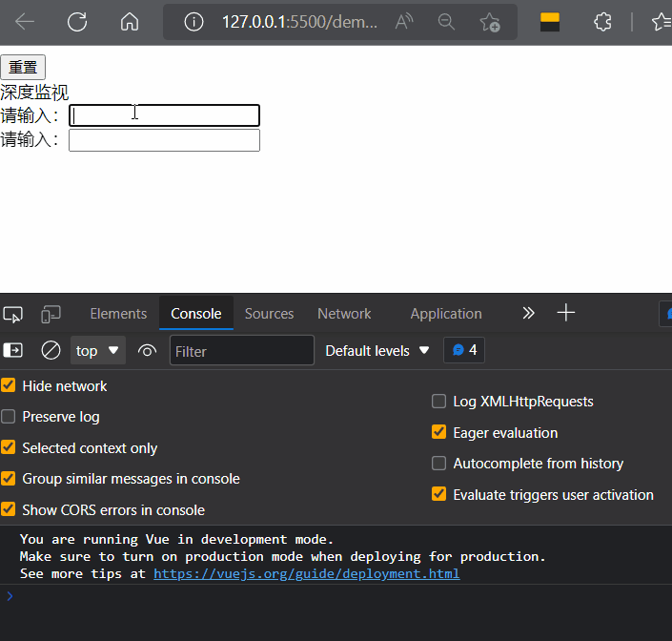This screenshot has height=641, width=672.
Task: Focus the first 请输入 text input
Action: (164, 115)
